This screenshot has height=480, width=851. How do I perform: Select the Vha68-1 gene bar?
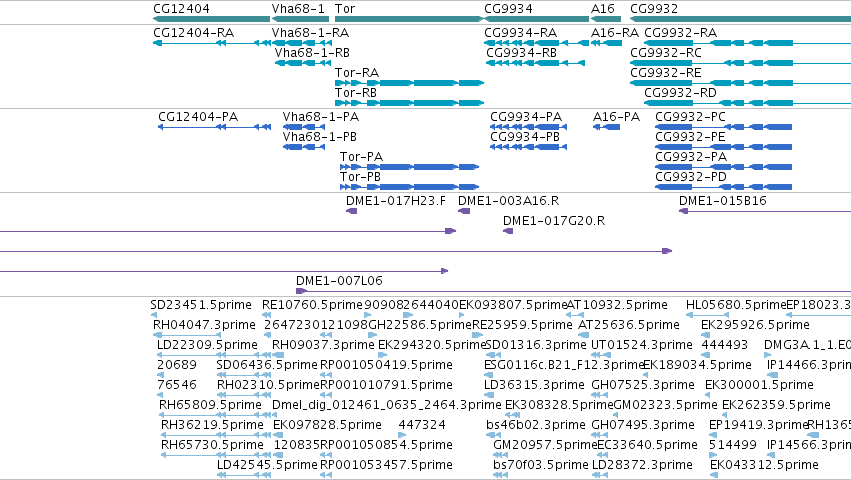coord(300,19)
